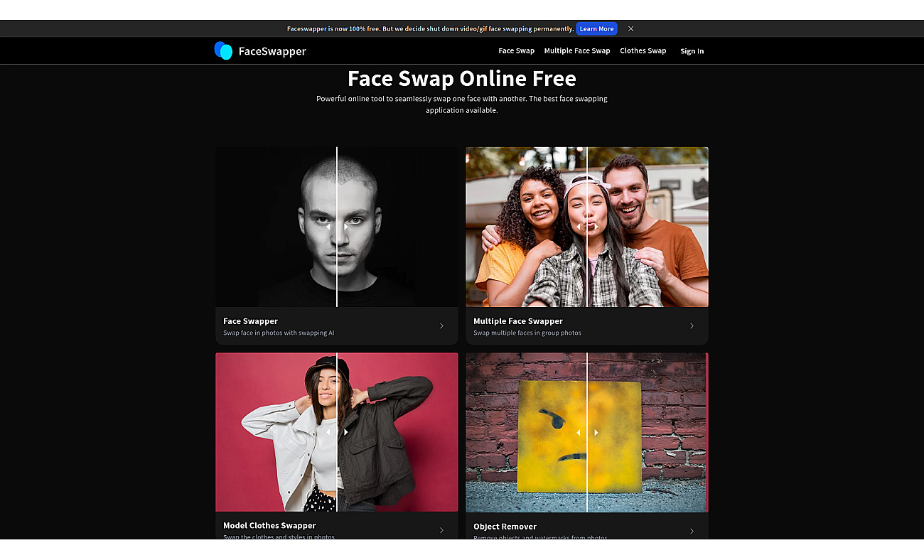Click the Multiple Face Swapper card chevron arrow

click(692, 326)
